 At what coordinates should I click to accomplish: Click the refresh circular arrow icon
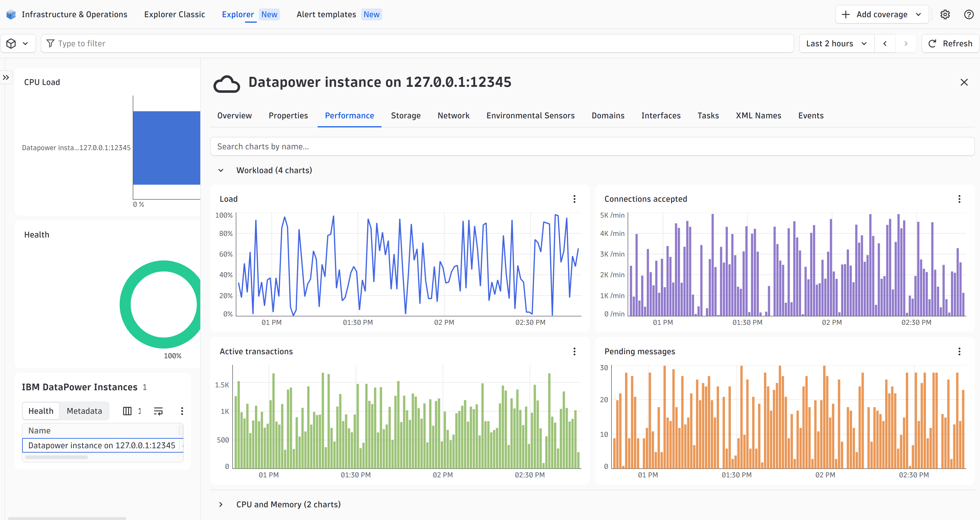pos(932,43)
